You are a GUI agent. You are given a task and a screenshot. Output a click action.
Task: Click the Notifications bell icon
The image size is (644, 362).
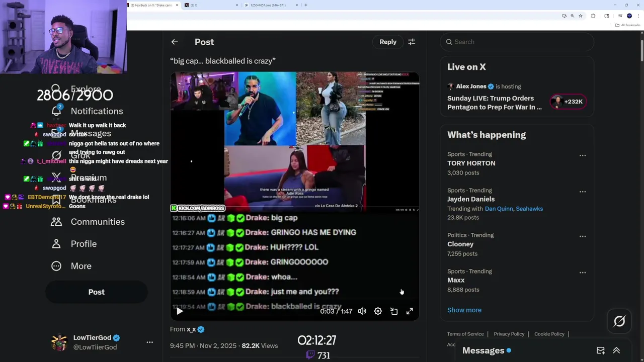pos(56,111)
